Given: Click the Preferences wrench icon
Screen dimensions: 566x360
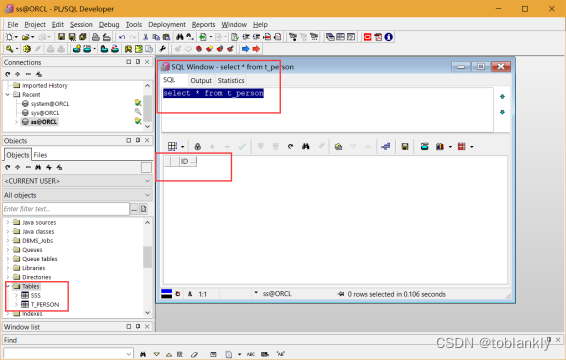Looking at the screenshot, I should pos(162,49).
